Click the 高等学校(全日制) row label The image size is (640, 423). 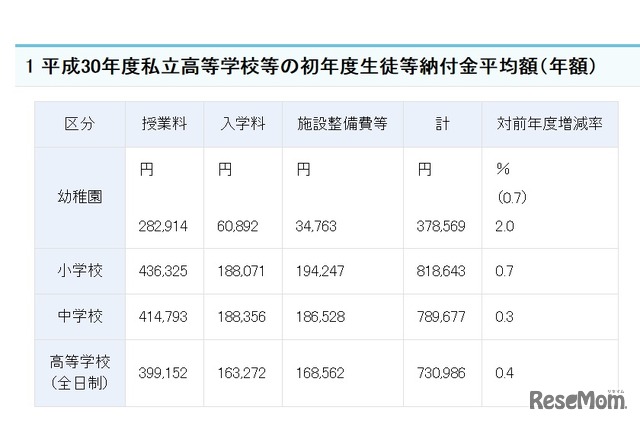[x=80, y=372]
